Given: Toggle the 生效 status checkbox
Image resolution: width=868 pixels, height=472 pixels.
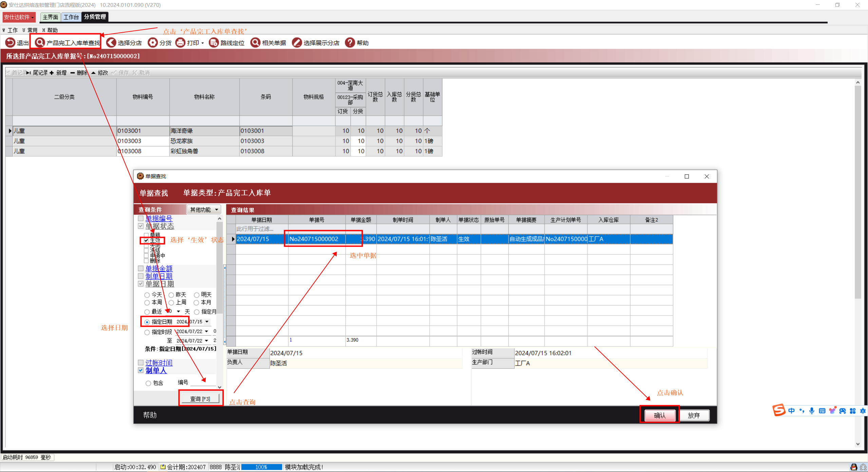Looking at the screenshot, I should pos(146,240).
